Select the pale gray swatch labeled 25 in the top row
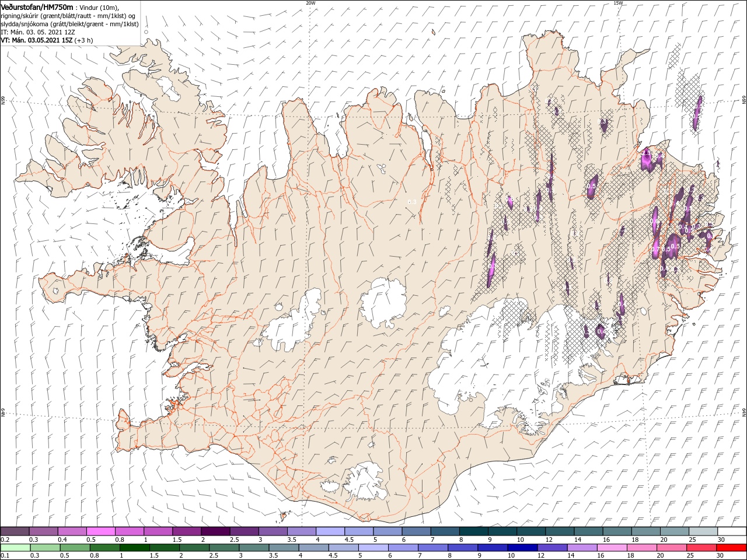Screen dimensions: 747x560 coord(703,531)
